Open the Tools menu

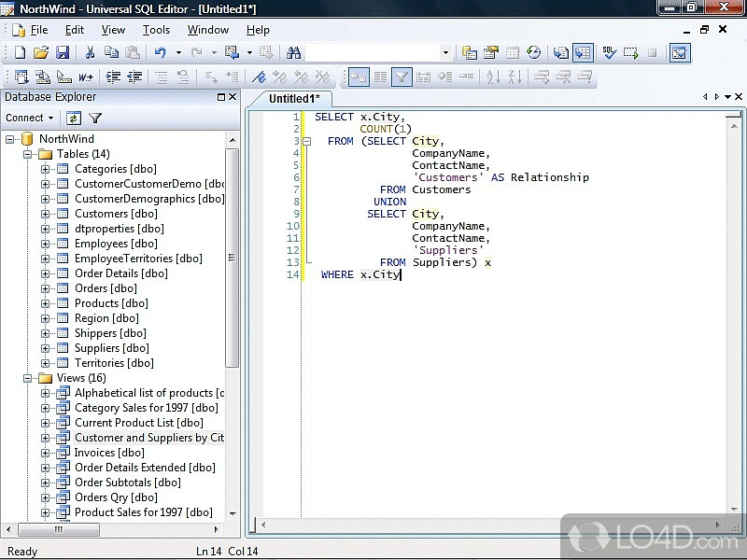point(156,30)
